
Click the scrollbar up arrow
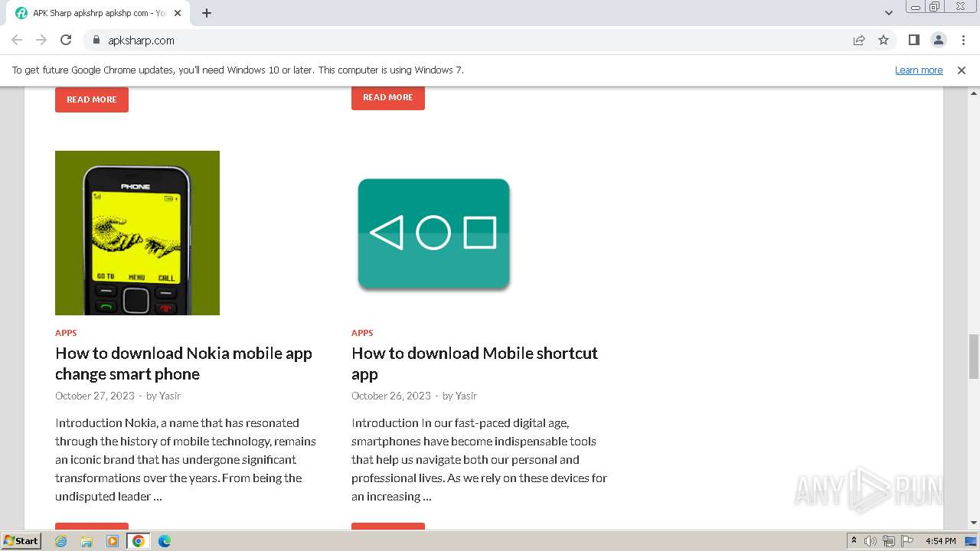coord(973,92)
